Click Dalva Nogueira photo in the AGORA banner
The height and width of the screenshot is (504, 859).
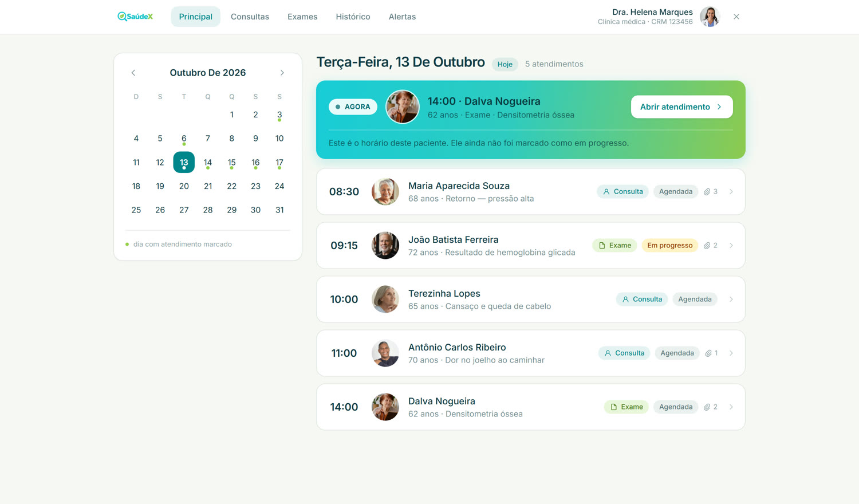403,107
